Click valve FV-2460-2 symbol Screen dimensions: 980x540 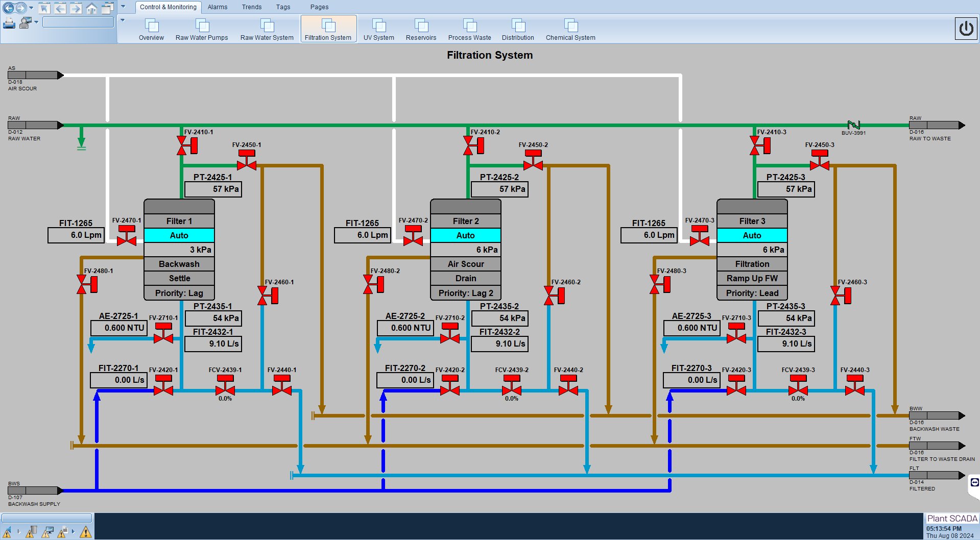point(554,296)
